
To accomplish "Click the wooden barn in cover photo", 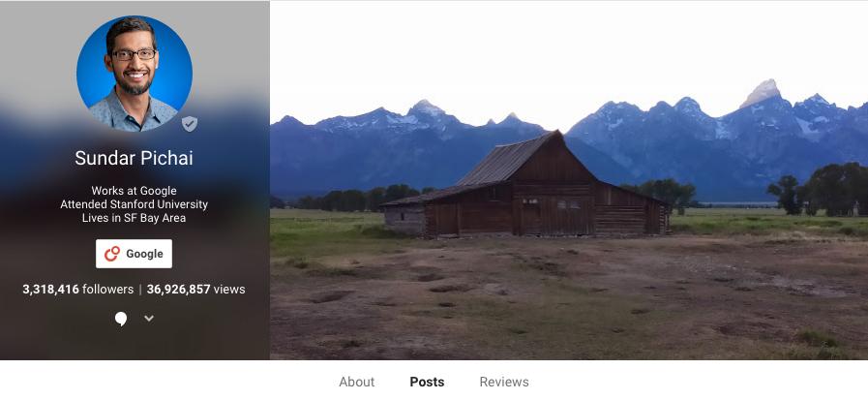I will click(525, 188).
